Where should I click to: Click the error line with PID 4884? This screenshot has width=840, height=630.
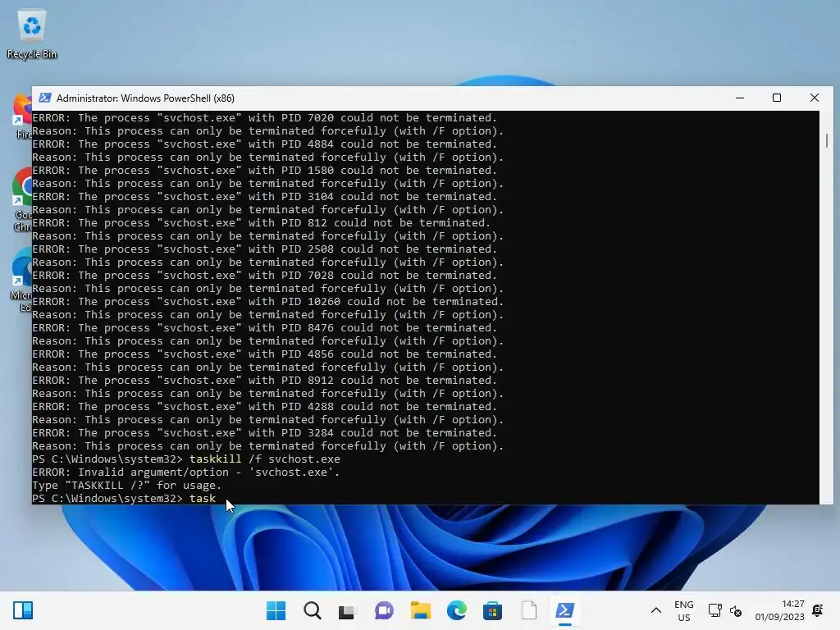(265, 144)
